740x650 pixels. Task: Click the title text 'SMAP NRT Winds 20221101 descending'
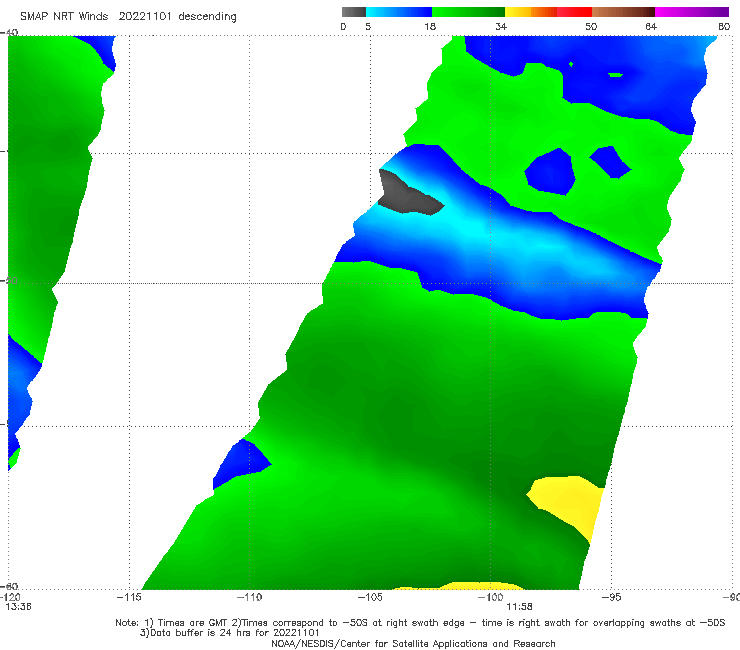pyautogui.click(x=128, y=17)
